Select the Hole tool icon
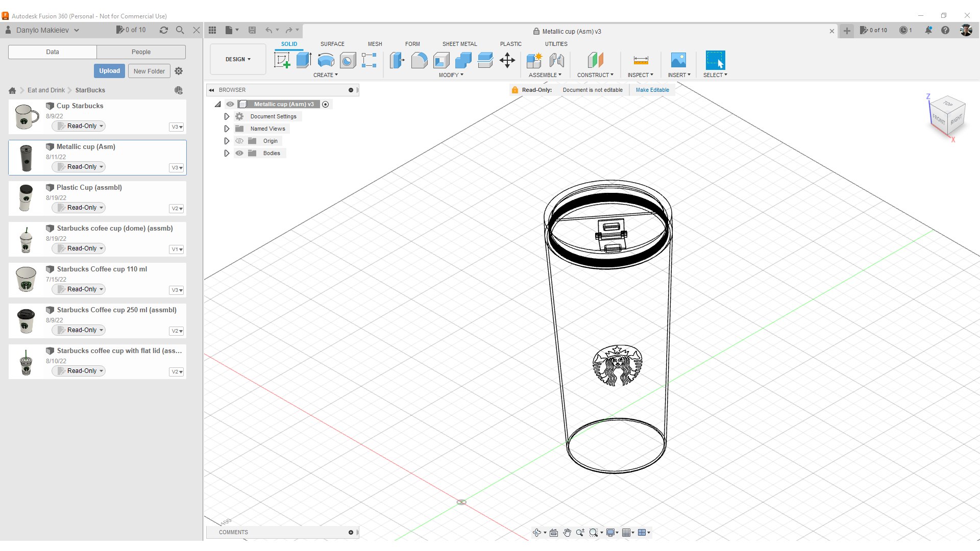 point(348,60)
